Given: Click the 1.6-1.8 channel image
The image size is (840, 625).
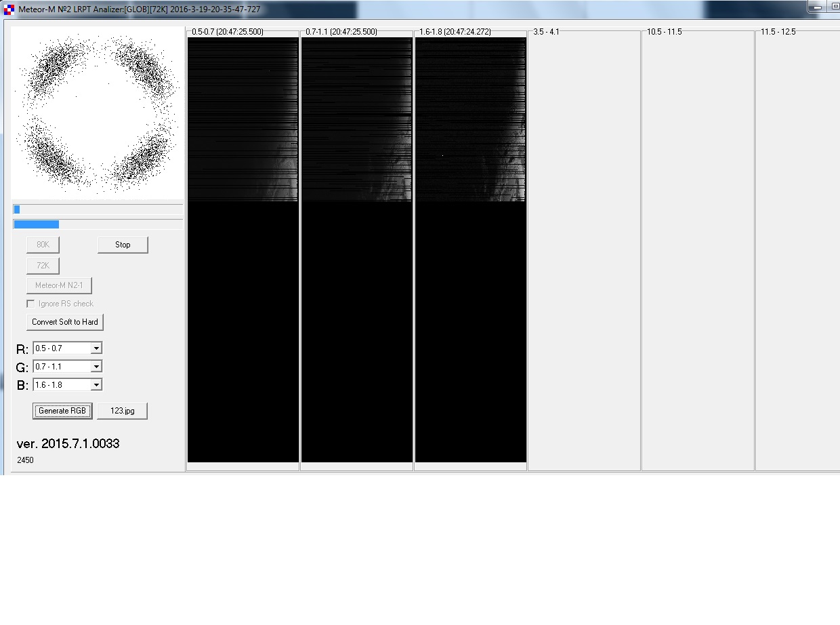Looking at the screenshot, I should 471,249.
